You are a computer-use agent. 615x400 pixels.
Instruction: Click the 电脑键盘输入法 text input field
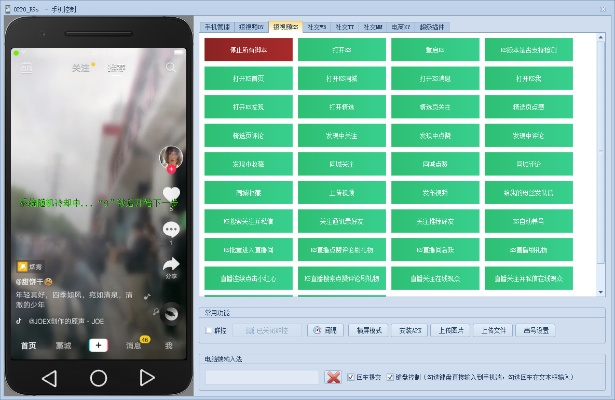pyautogui.click(x=262, y=377)
